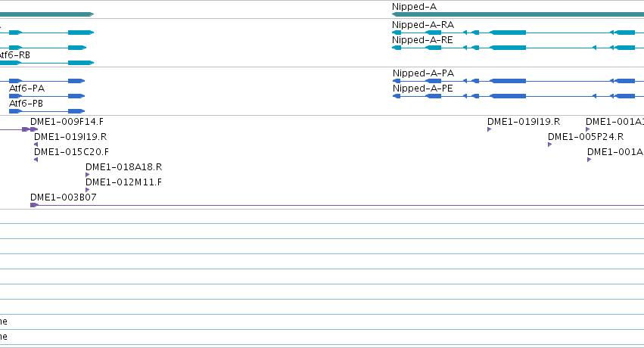Click the Atf6-RB transcript label

tap(15, 55)
